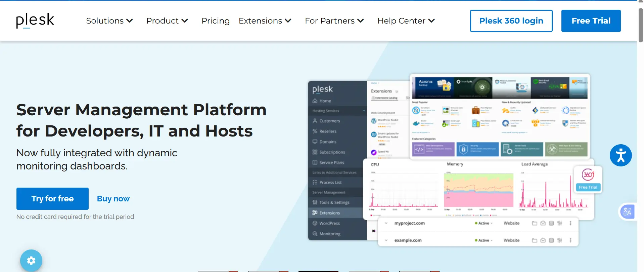
Task: Click Subscriptions grid icon in preview sidebar
Action: coord(315,152)
